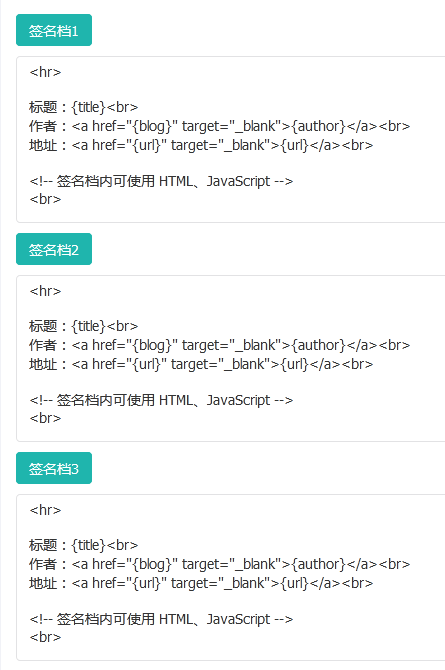Focus the 签名档3 signature text area
Screen dimensions: 445x670
[231, 577]
